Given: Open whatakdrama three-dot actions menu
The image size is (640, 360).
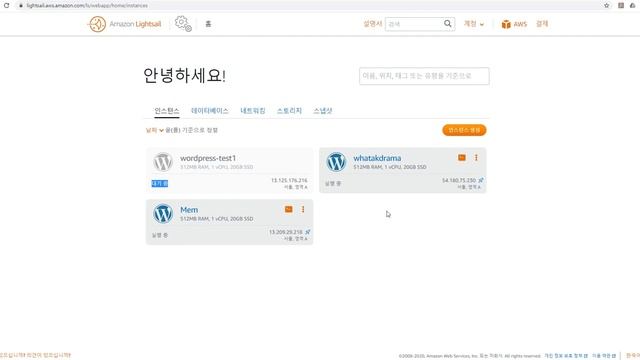Looking at the screenshot, I should [476, 158].
